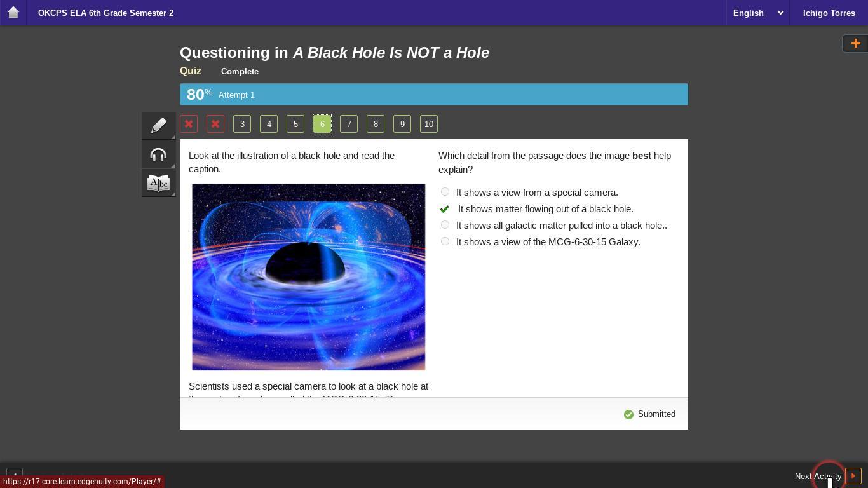This screenshot has width=868, height=488.
Task: Go to question 5
Action: (295, 124)
